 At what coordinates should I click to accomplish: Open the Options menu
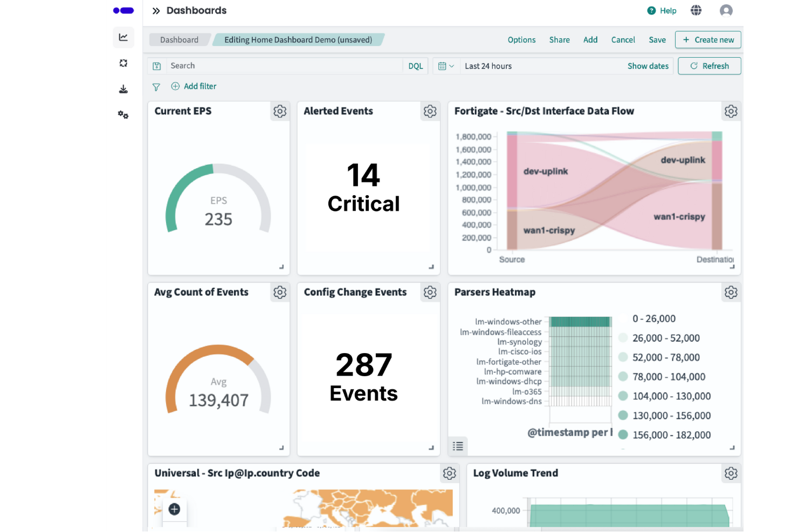click(521, 39)
